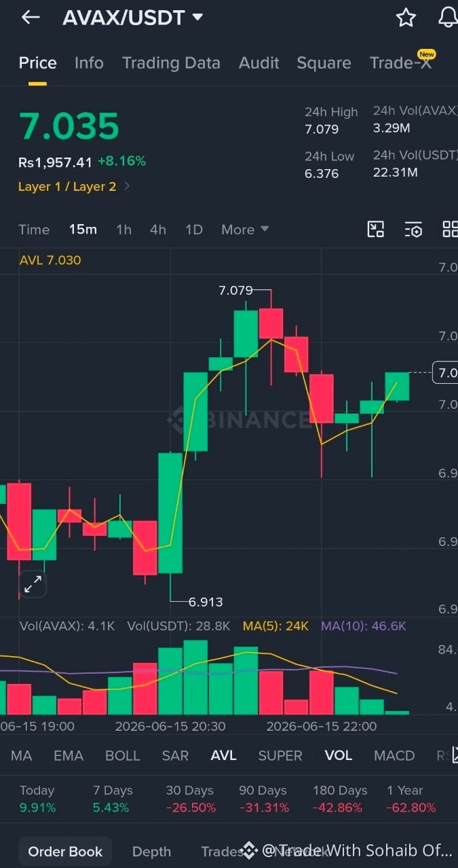458x868 pixels.
Task: Click Today performance 9.91%
Action: 37,808
